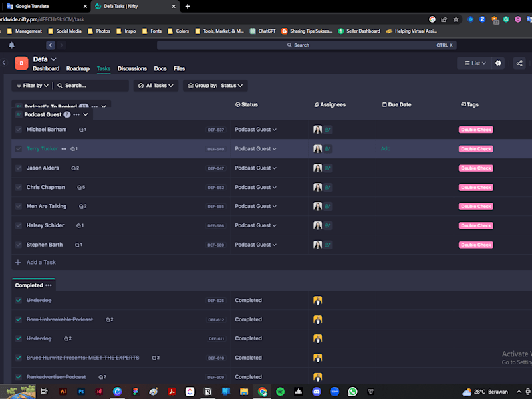Switch to the Dashboard tab

click(x=46, y=69)
